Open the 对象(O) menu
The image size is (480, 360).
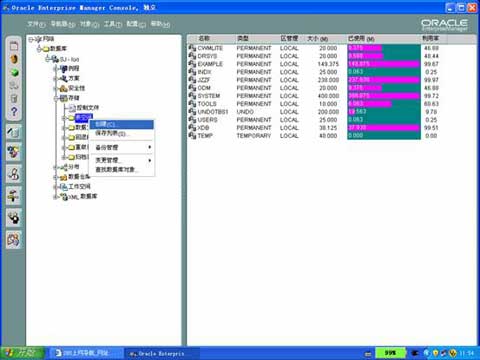[90, 24]
